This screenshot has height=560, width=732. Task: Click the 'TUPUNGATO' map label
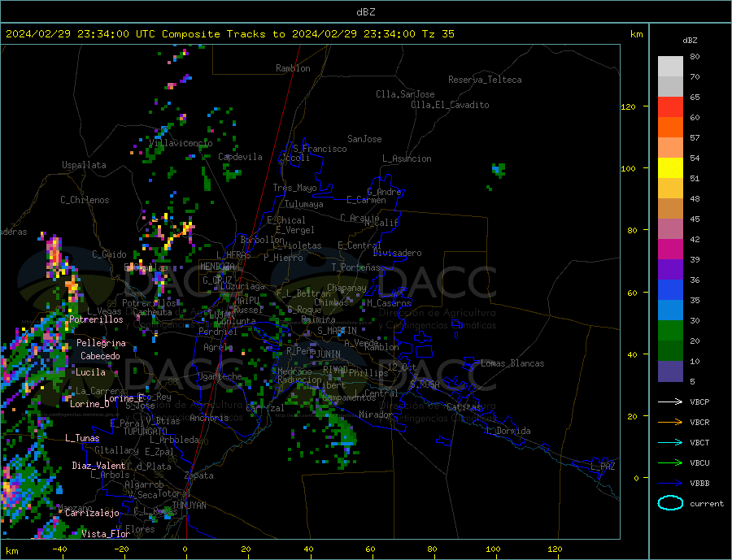pyautogui.click(x=145, y=432)
